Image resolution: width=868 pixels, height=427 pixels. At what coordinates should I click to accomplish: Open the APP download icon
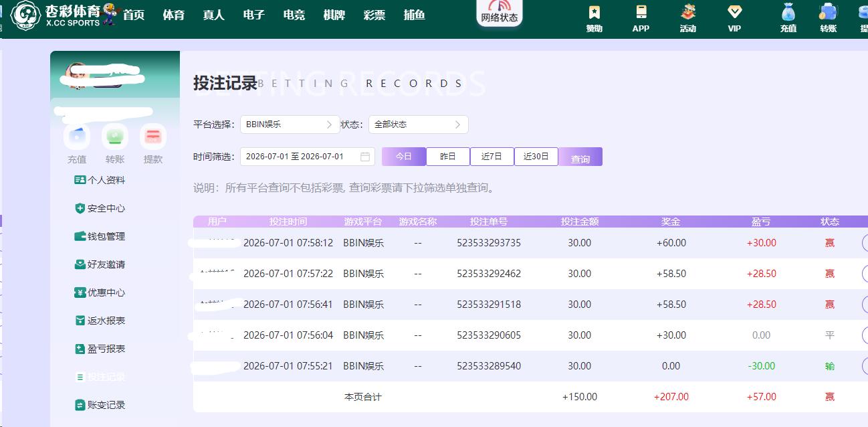pos(641,18)
